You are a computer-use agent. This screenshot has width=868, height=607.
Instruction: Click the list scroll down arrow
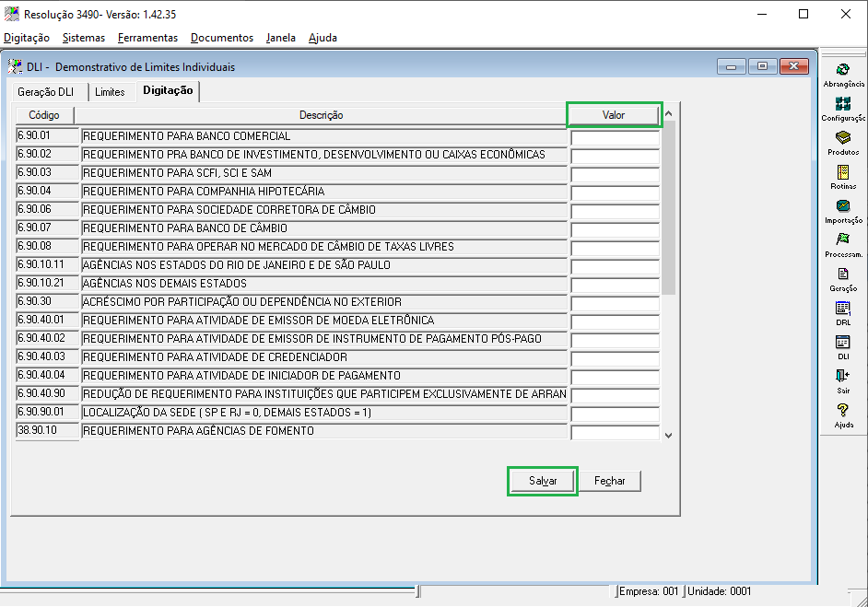pyautogui.click(x=669, y=436)
